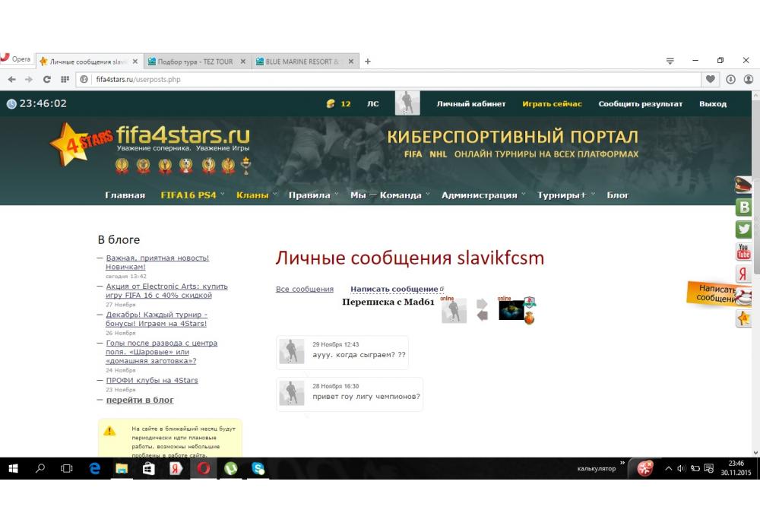Viewport: 760px width, 532px height.
Task: Click the address bar URL field
Action: [388, 79]
